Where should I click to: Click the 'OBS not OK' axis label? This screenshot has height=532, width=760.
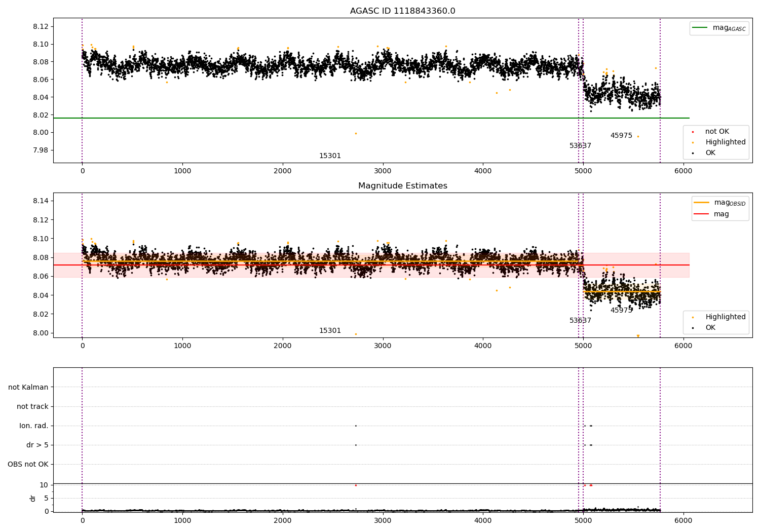28,465
